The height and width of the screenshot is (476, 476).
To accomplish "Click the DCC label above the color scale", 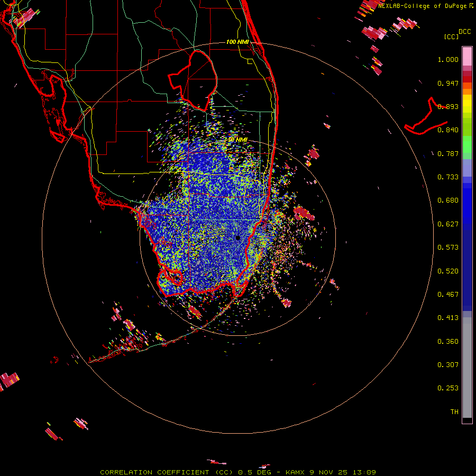I will pyautogui.click(x=465, y=32).
